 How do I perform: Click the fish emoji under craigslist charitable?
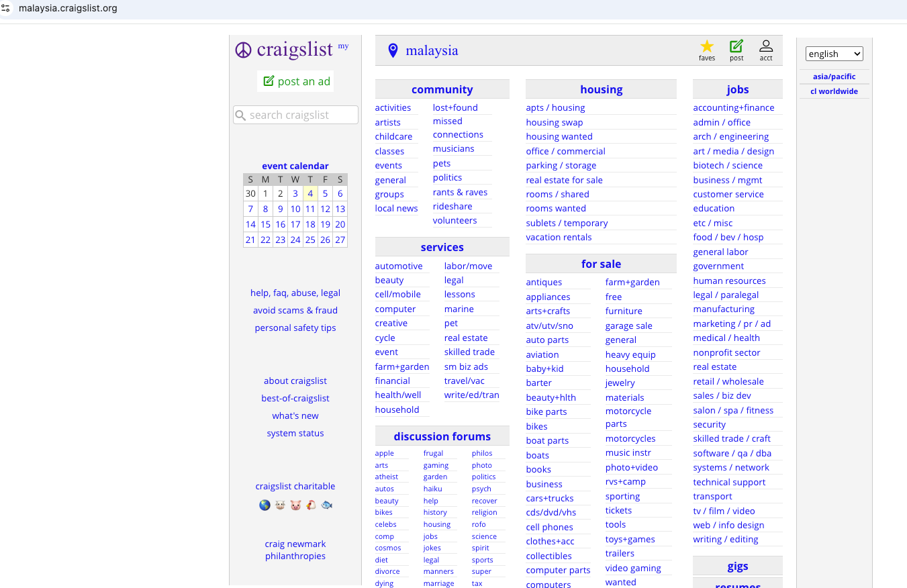(327, 505)
